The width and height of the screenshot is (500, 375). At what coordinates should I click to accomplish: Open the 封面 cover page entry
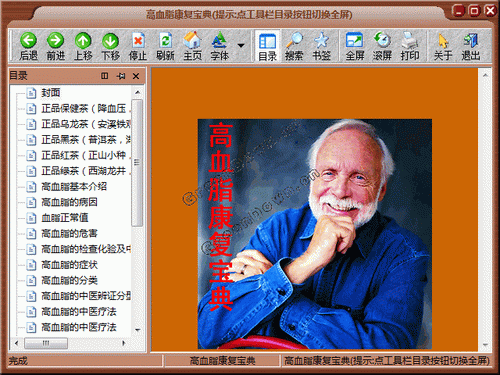click(51, 93)
